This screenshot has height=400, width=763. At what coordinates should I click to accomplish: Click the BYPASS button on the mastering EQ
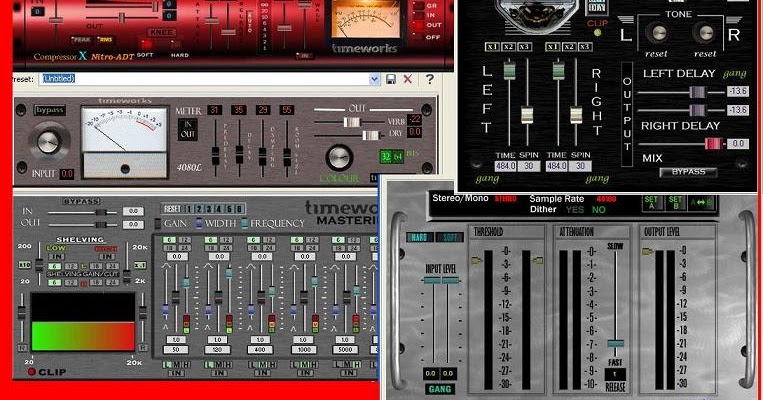point(81,201)
